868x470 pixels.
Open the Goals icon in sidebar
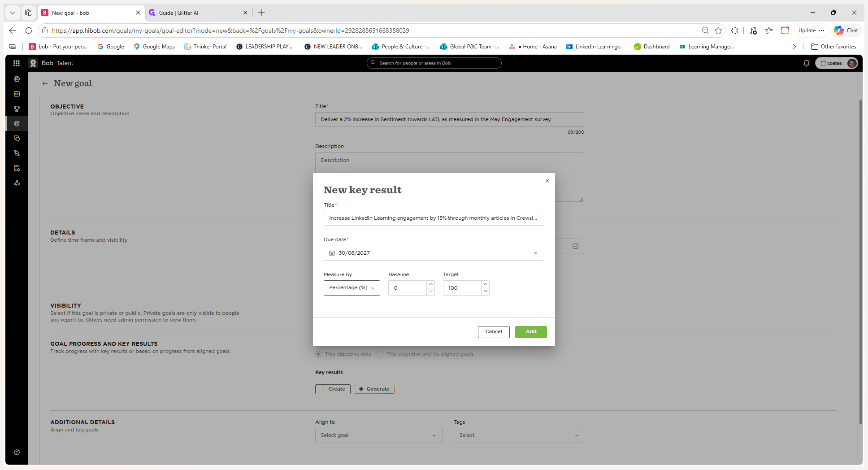pyautogui.click(x=17, y=123)
